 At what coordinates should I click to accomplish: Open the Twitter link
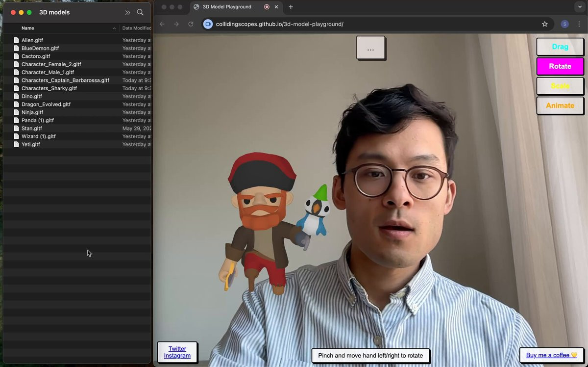[x=177, y=349]
